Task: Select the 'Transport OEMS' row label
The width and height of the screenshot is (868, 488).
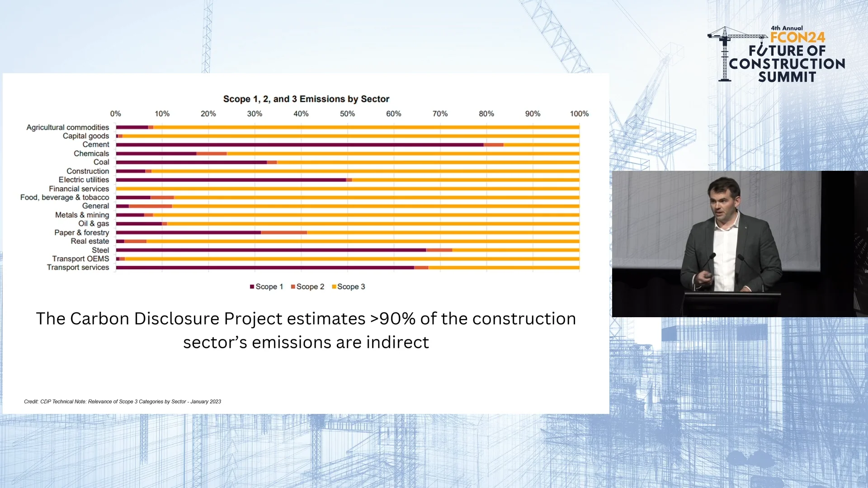Action: [x=80, y=259]
